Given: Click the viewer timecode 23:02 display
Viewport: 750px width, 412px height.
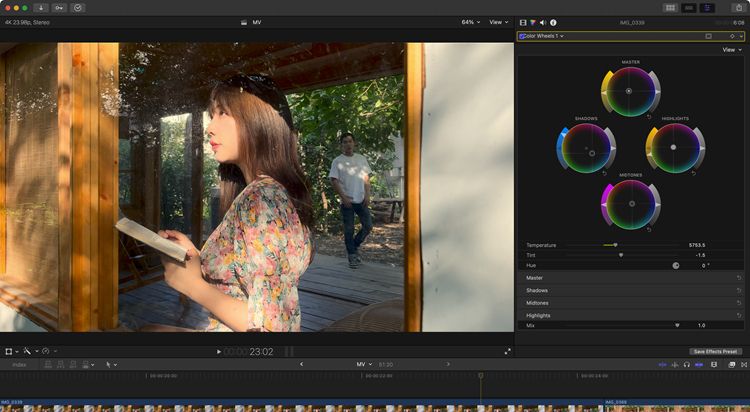Looking at the screenshot, I should tap(248, 352).
